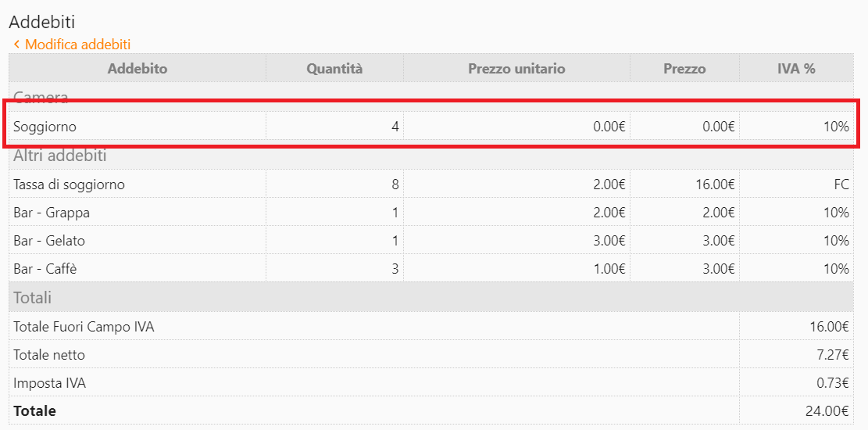Image resolution: width=868 pixels, height=430 pixels.
Task: Click the Altri addebiti section heading
Action: 60,156
